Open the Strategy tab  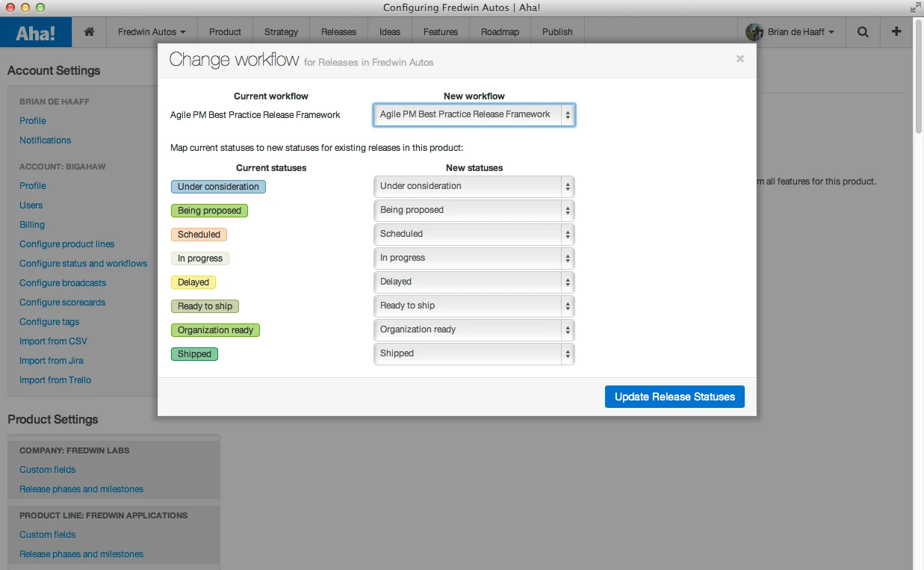click(281, 32)
